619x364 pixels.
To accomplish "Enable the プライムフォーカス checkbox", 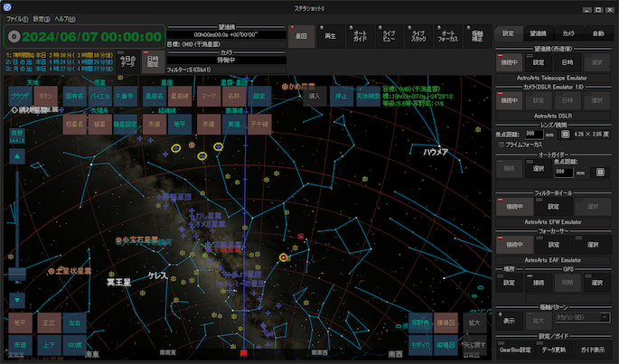I will [503, 144].
